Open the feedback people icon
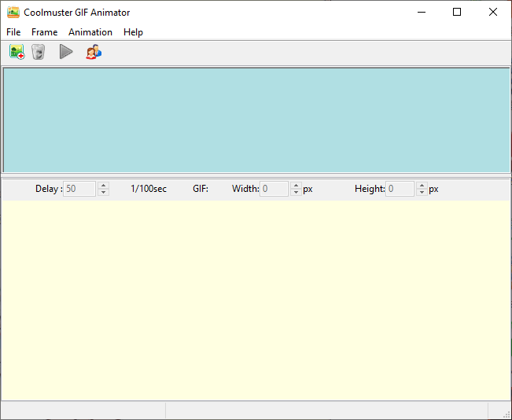Image resolution: width=512 pixels, height=420 pixels. (94, 52)
